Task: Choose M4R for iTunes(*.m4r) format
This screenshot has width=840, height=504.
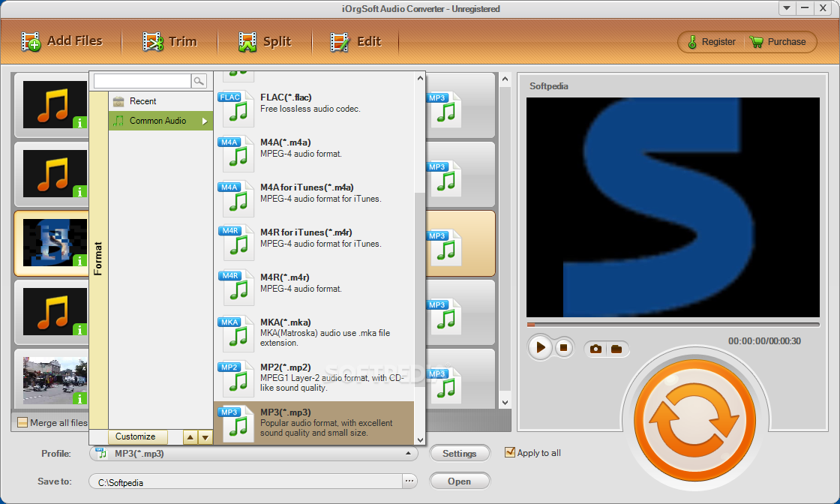Action: coord(314,244)
